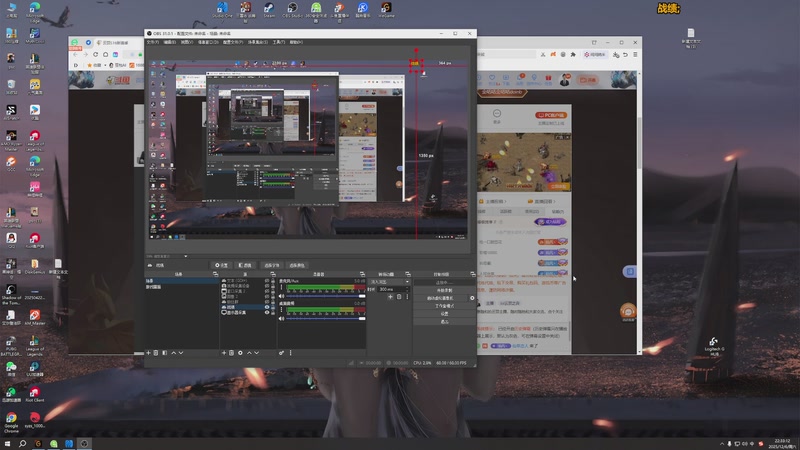Click PC客户端 button on browser page
The width and height of the screenshot is (800, 450).
click(551, 115)
